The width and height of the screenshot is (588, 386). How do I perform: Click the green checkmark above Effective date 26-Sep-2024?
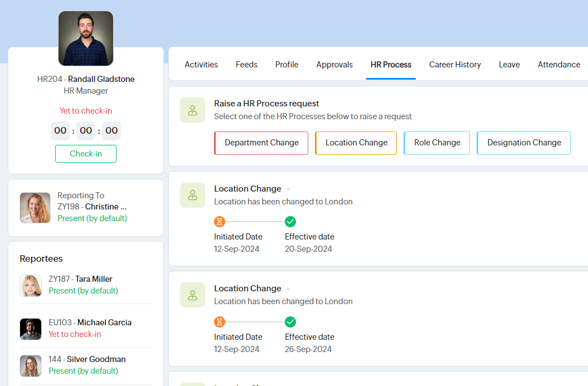click(290, 321)
